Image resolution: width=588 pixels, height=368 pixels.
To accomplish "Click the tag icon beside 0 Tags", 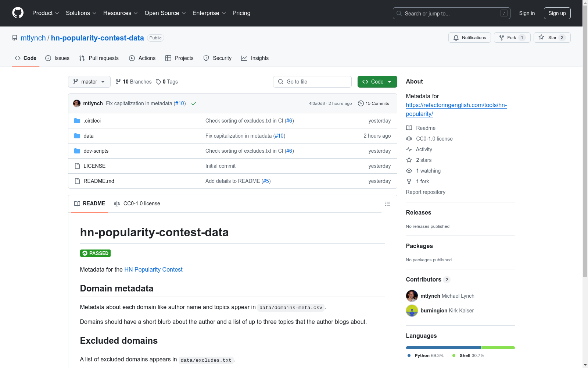I will click(158, 82).
